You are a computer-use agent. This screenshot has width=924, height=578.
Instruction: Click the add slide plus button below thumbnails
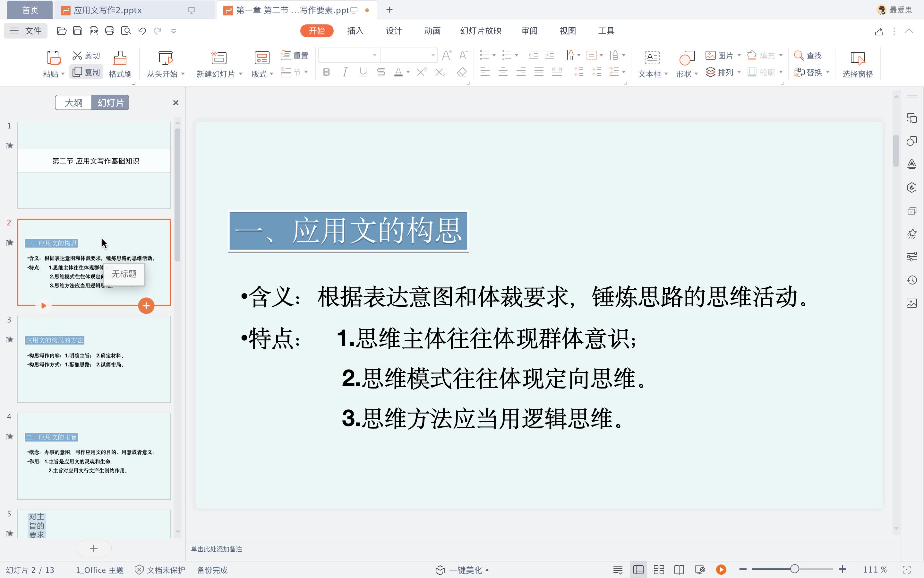[x=94, y=548]
